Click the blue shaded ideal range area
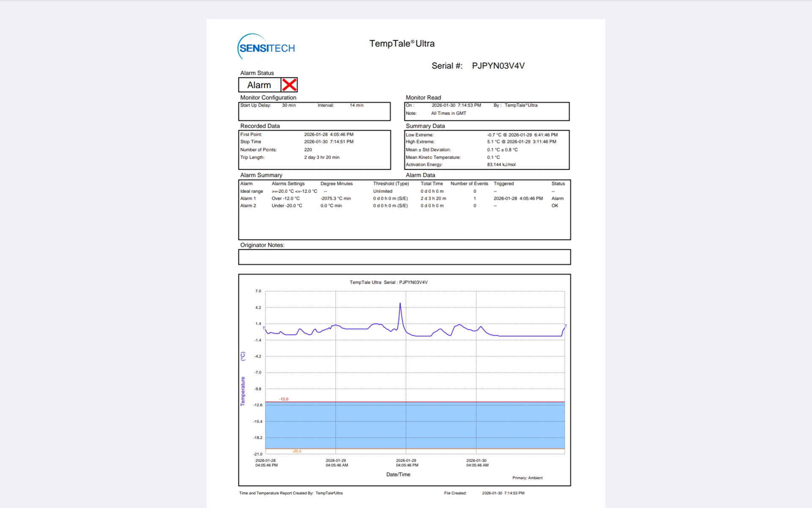Viewport: 812px width, 508px height. 414,425
